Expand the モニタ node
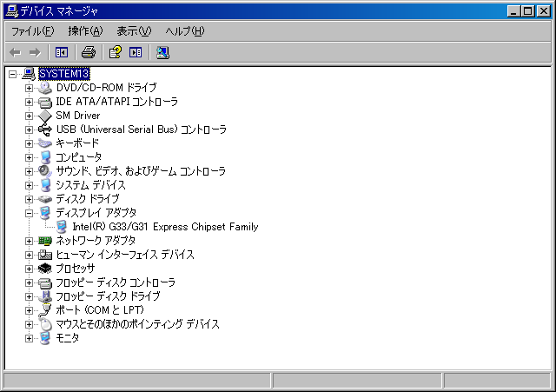The width and height of the screenshot is (556, 392). 29,338
